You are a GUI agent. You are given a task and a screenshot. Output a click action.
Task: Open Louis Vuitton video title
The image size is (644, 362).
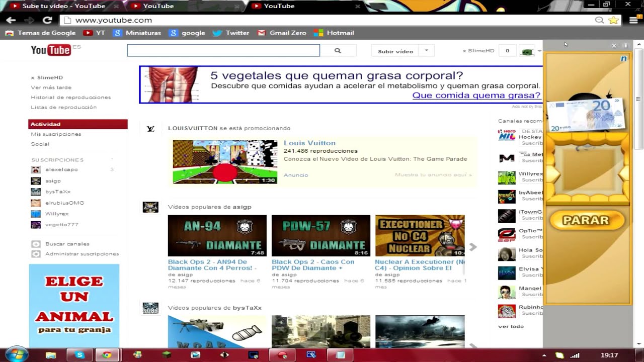[x=309, y=143]
